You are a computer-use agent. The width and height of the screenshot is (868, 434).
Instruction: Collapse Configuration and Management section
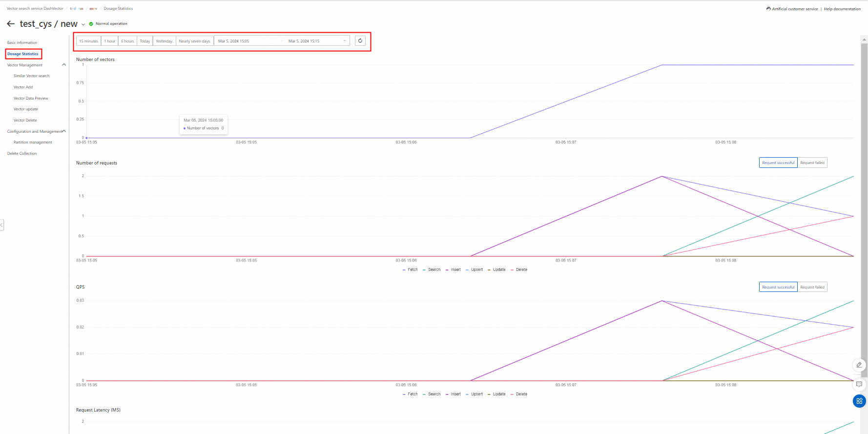[x=64, y=131]
